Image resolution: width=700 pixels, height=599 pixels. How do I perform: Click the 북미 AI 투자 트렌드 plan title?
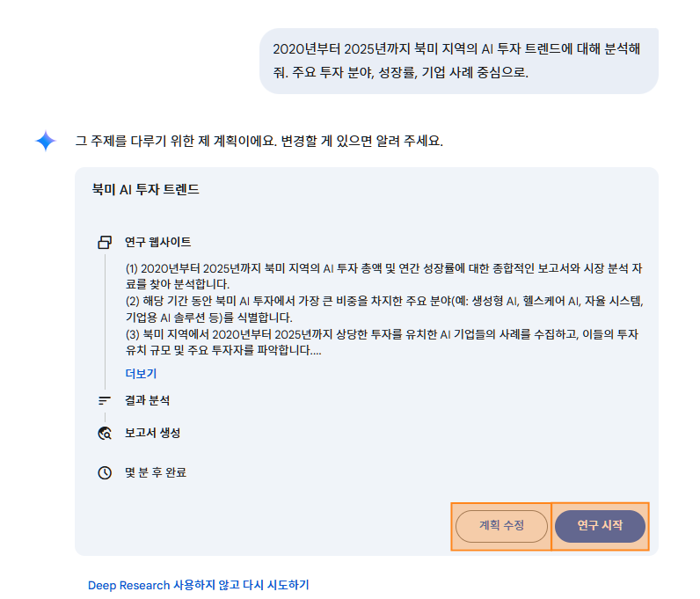[x=145, y=189]
